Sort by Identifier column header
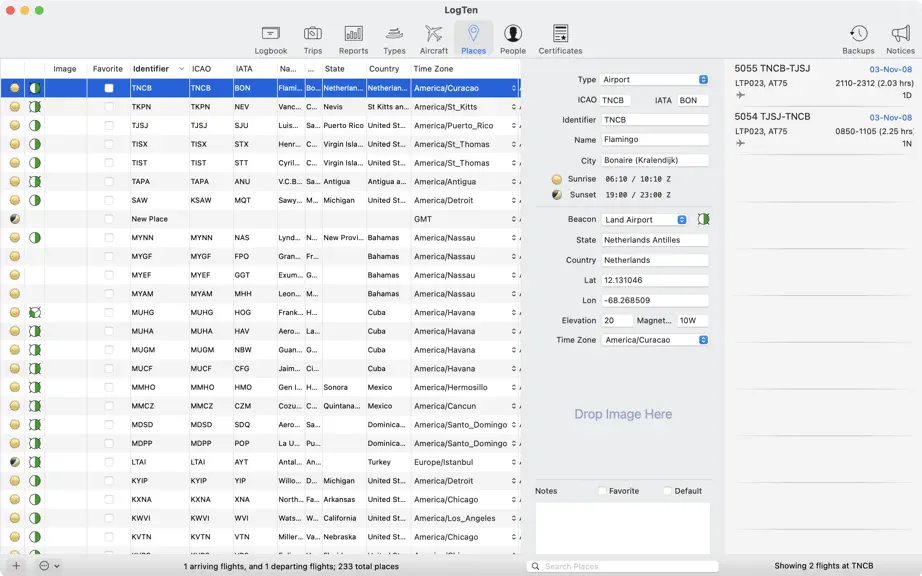Image resolution: width=922 pixels, height=576 pixels. [159, 69]
